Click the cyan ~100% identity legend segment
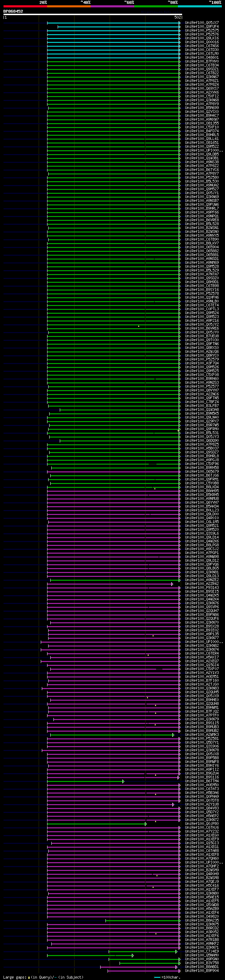The image size is (225, 980). click(200, 6)
